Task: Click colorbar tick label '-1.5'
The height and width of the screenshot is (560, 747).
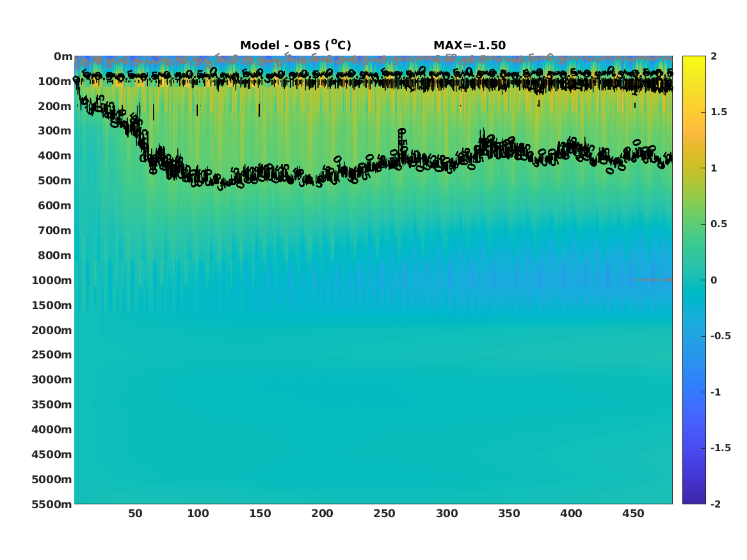Action: (x=721, y=447)
